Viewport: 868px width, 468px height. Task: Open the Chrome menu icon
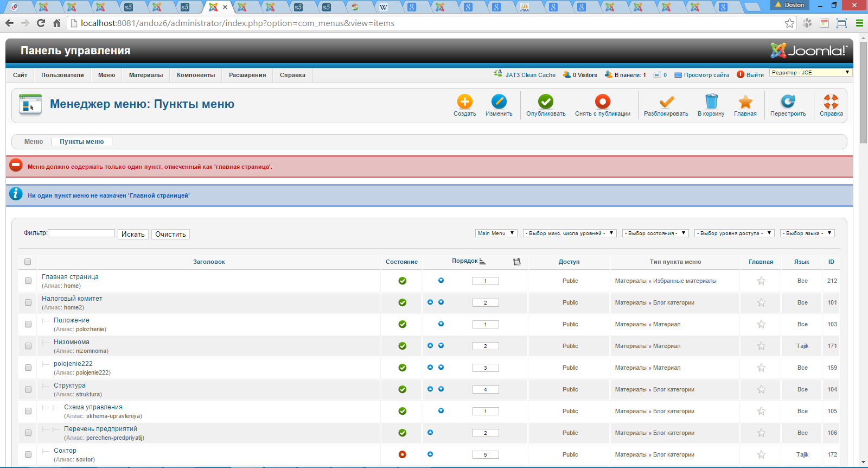pyautogui.click(x=859, y=23)
